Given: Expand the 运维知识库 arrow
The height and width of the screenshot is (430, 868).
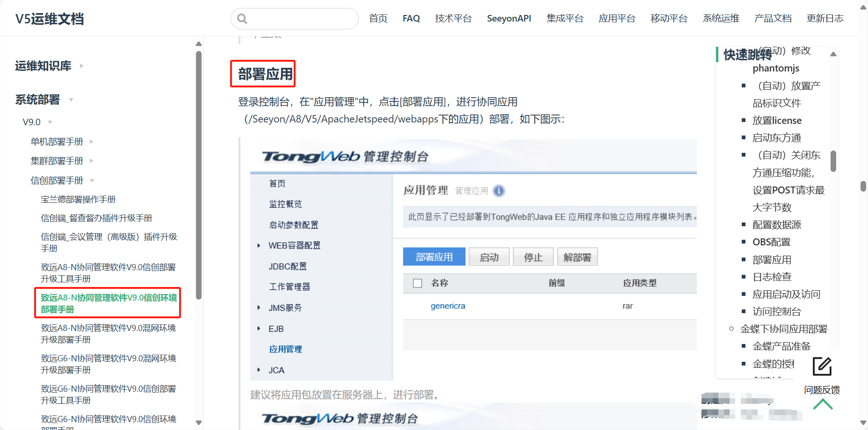Looking at the screenshot, I should (x=81, y=66).
